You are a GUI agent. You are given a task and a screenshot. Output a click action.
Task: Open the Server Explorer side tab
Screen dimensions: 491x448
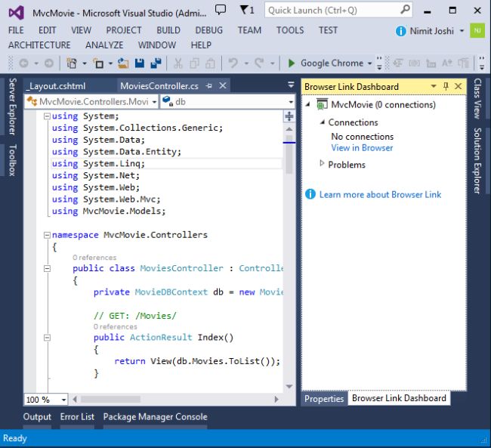(x=12, y=107)
